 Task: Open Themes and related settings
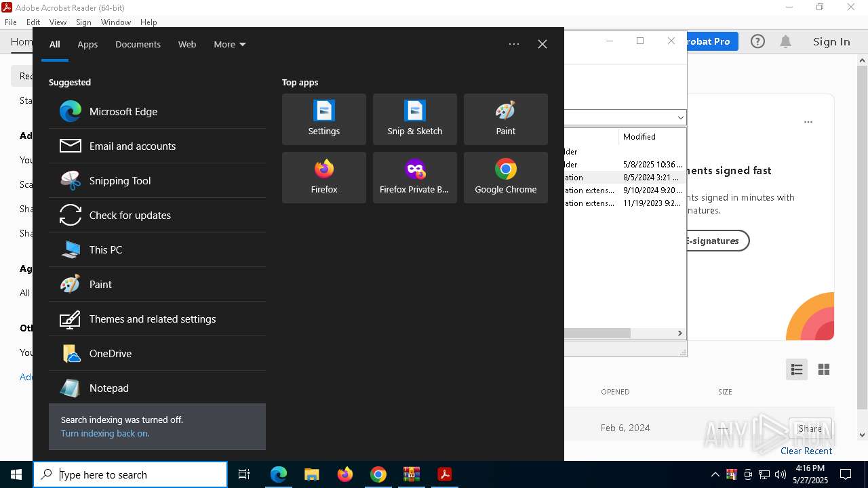pos(157,319)
